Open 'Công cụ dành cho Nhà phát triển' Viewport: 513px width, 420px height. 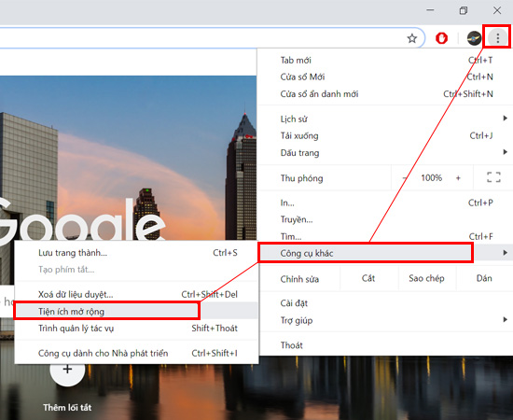[136, 353]
